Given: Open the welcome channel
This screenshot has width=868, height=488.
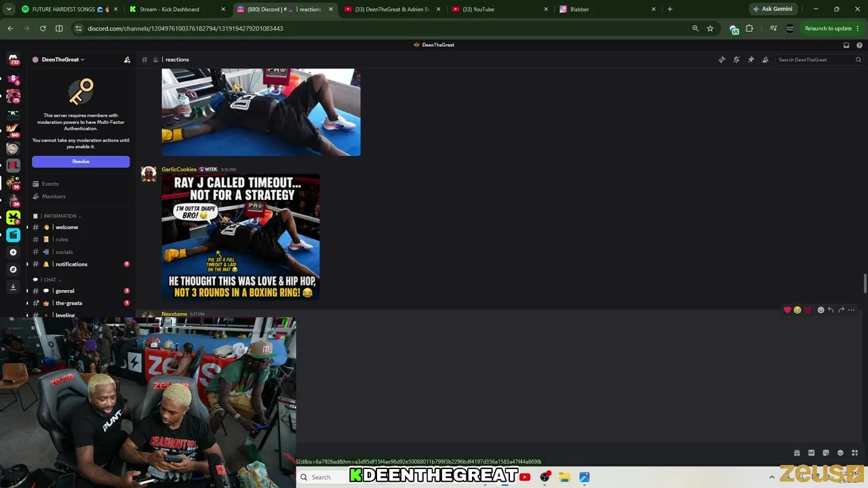Looking at the screenshot, I should point(81,227).
